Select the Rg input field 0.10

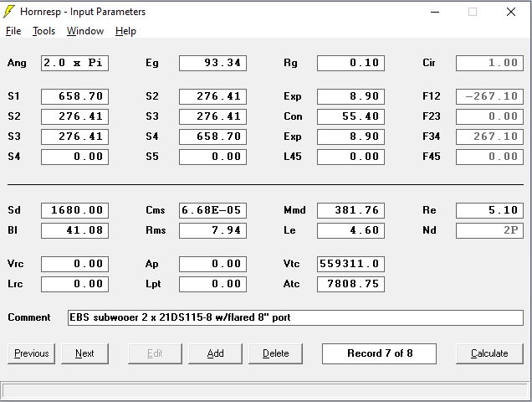(x=350, y=63)
